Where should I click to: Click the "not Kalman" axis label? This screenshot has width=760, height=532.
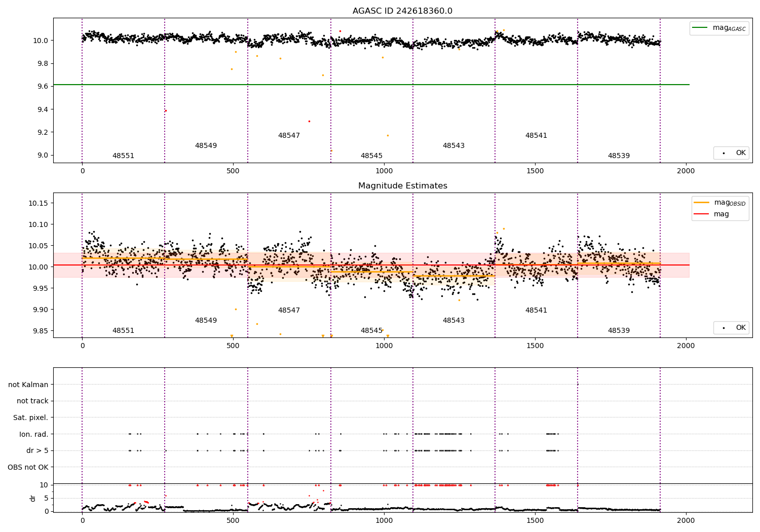coord(28,385)
